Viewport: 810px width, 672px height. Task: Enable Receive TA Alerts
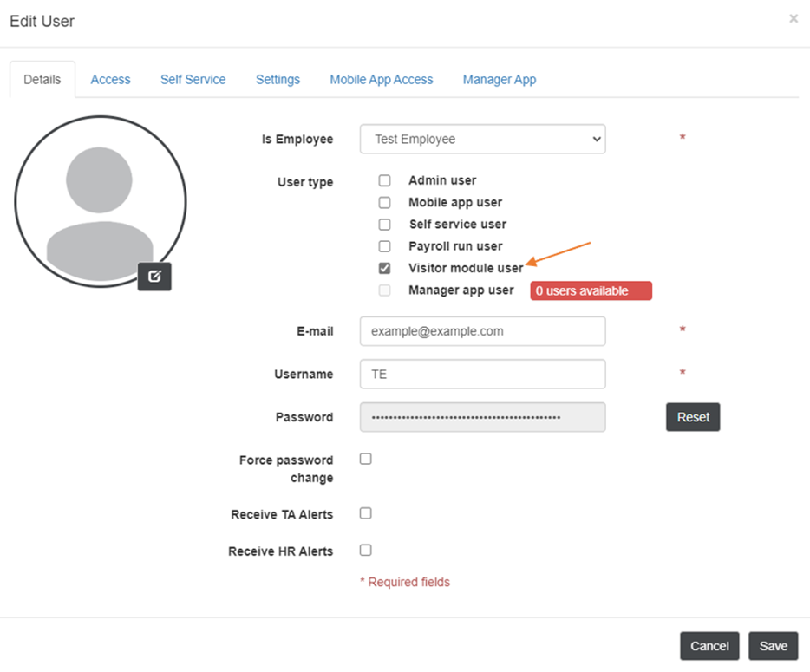pyautogui.click(x=365, y=512)
